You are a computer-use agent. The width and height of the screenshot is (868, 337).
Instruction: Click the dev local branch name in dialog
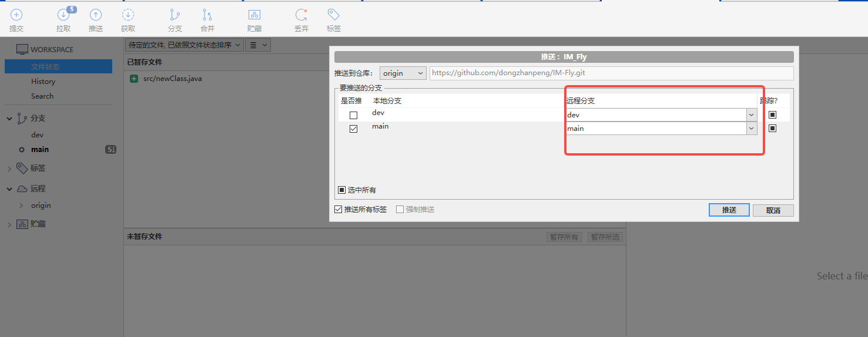[378, 113]
